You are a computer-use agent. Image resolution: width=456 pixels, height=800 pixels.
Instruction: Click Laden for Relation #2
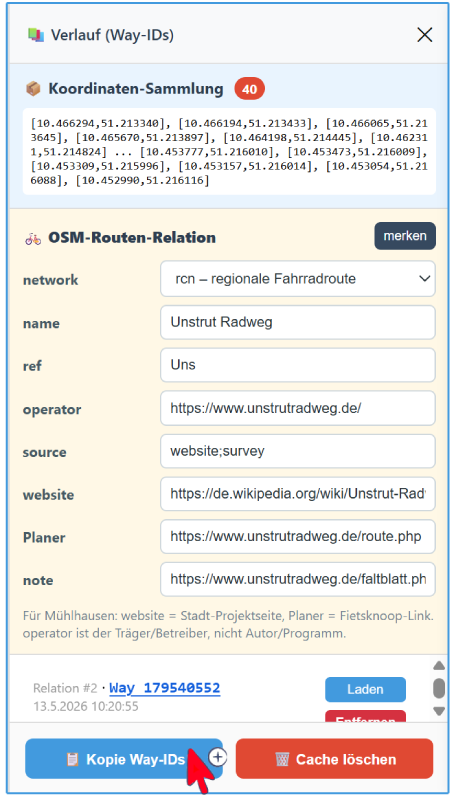pyautogui.click(x=365, y=689)
